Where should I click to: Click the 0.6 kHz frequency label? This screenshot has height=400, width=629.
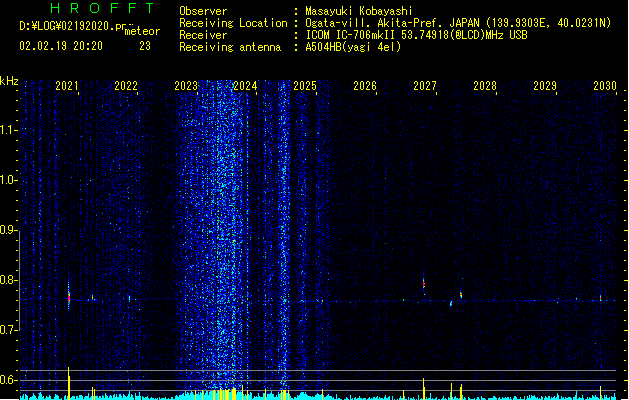coord(8,380)
